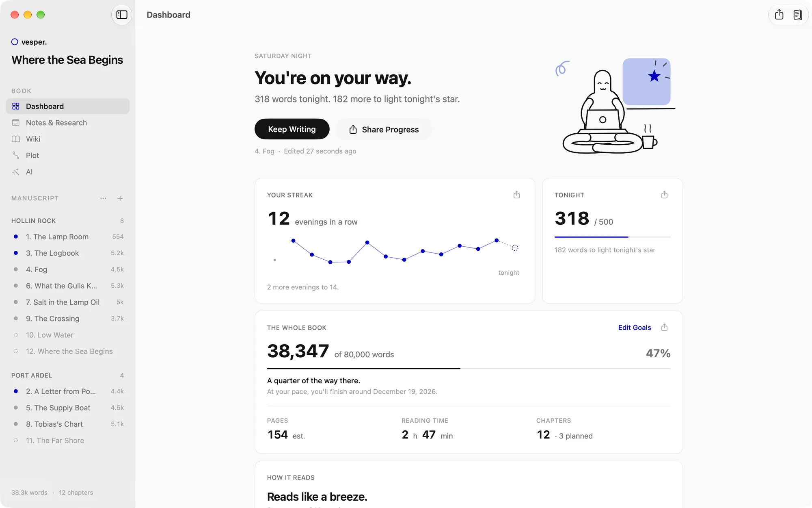Select planned chapter 11. The Far Shore

(68, 441)
